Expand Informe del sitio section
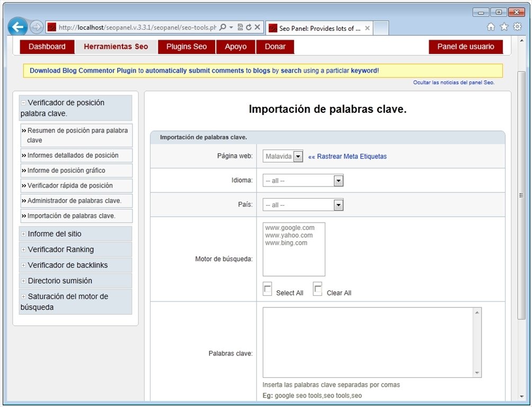 click(75, 234)
